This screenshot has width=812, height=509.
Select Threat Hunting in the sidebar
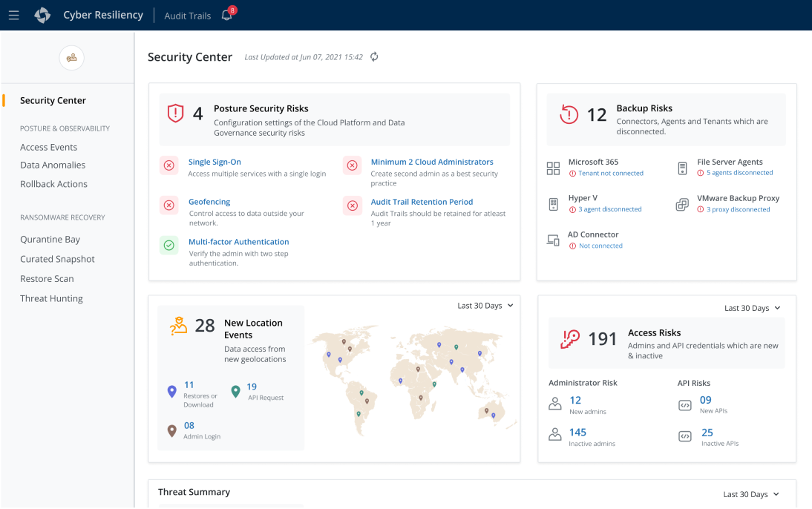[x=51, y=298]
